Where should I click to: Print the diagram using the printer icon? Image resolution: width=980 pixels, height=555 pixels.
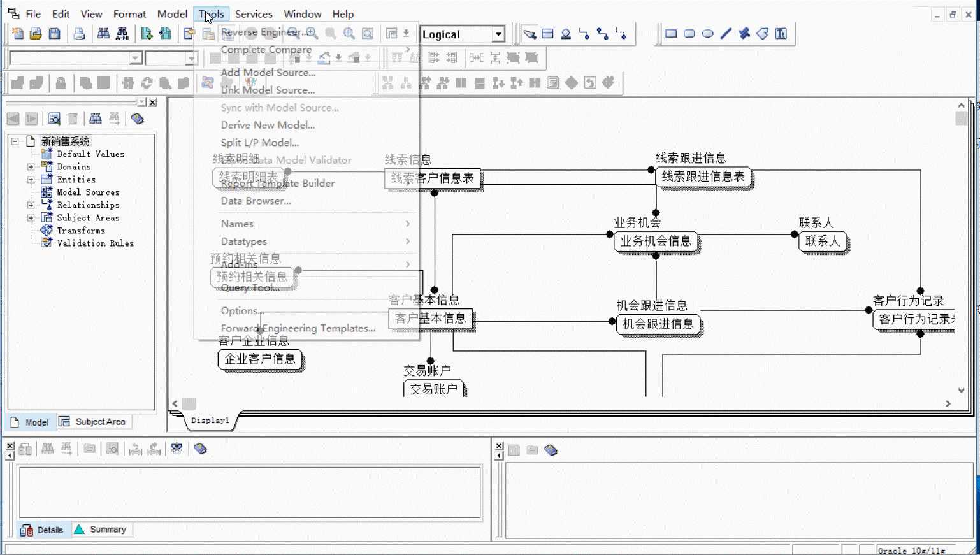pyautogui.click(x=79, y=34)
